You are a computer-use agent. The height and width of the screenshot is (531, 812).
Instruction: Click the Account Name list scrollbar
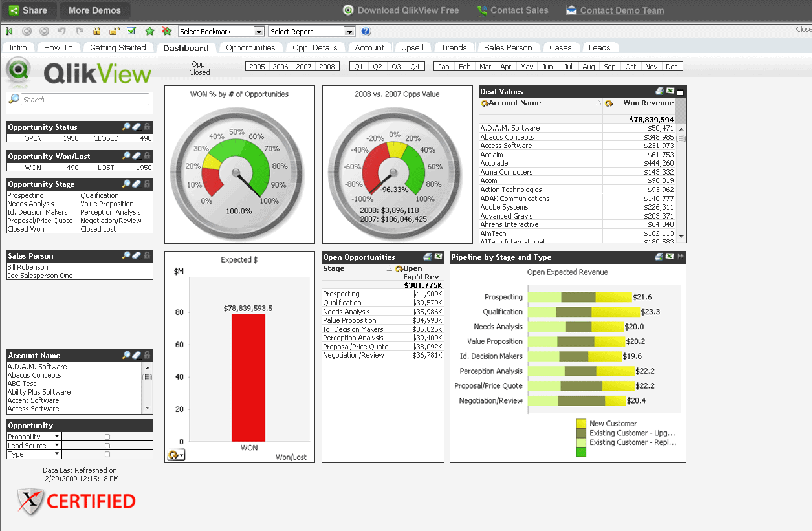coord(148,387)
